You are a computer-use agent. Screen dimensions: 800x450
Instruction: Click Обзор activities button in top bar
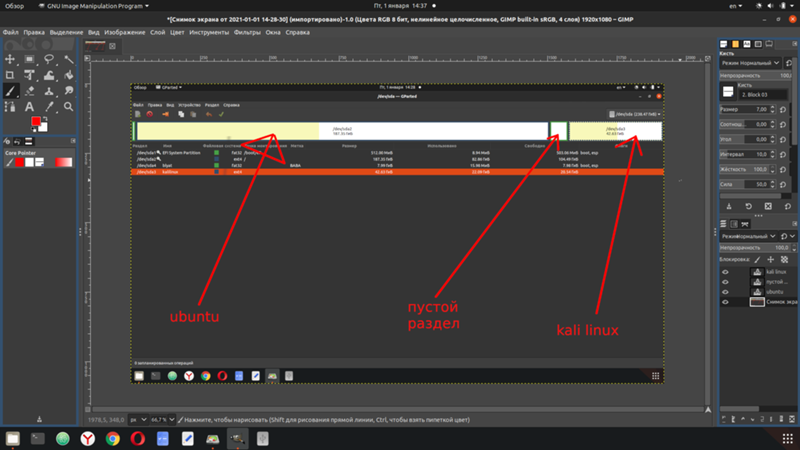tap(14, 6)
